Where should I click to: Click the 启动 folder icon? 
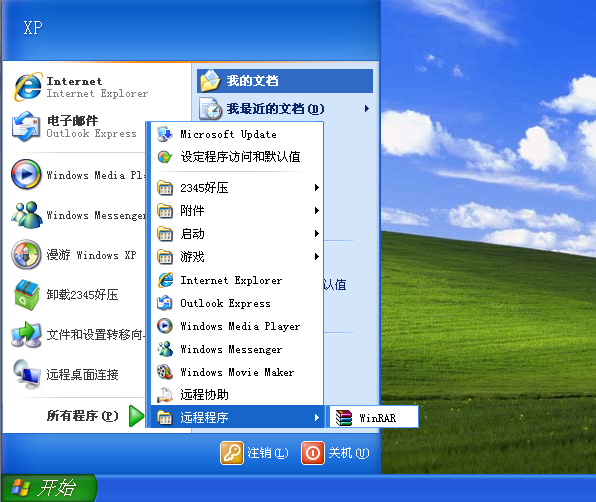click(x=165, y=234)
